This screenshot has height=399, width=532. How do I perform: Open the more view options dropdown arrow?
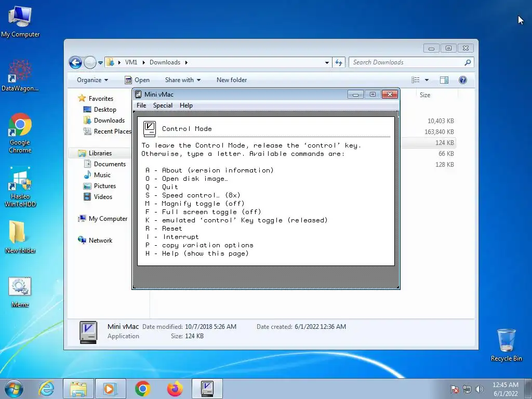pos(427,80)
